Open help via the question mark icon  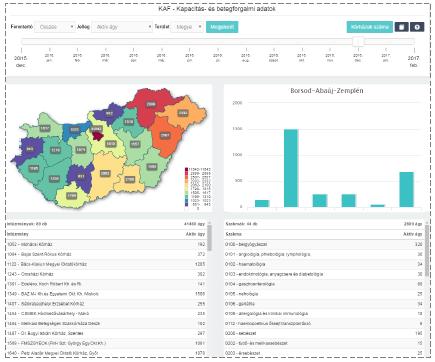[417, 27]
